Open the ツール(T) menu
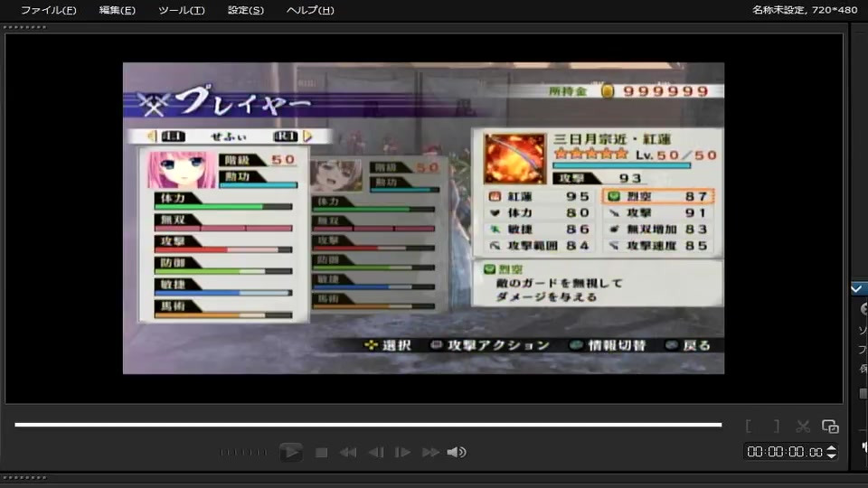 [x=181, y=10]
